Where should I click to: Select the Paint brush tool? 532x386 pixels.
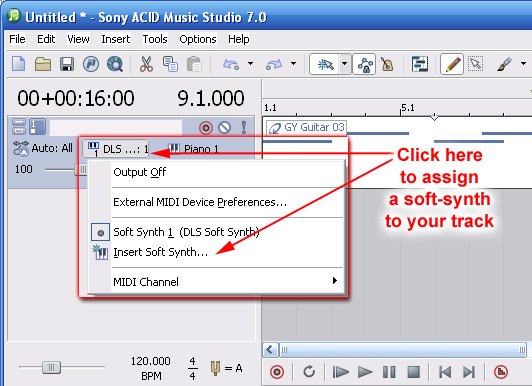(504, 64)
